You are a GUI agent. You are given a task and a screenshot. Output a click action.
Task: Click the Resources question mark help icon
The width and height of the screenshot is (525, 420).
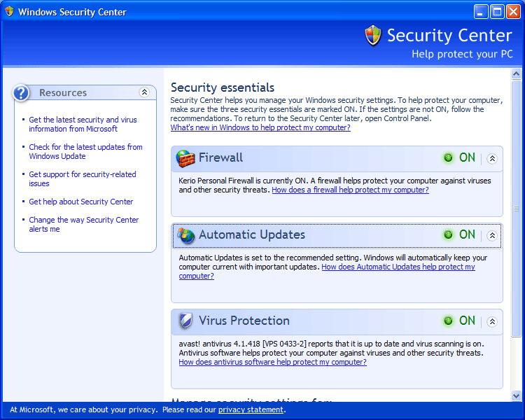pos(21,93)
